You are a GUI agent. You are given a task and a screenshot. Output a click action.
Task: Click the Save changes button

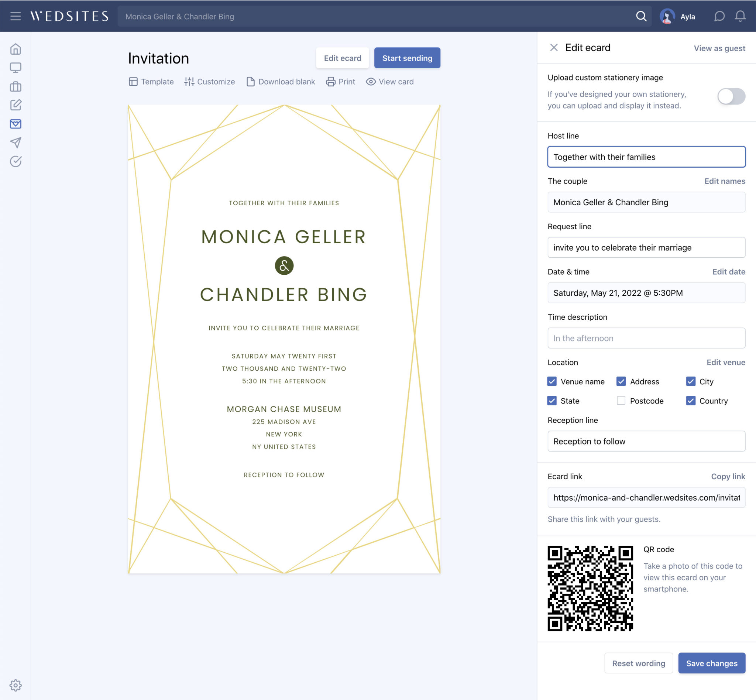712,663
